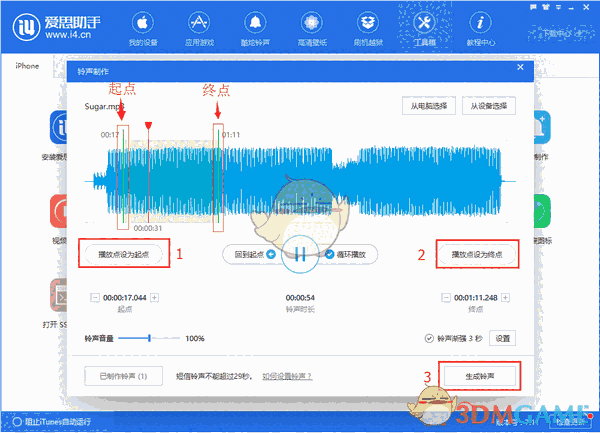The height and width of the screenshot is (433, 600).
Task: Open the flash and jailbreak tab
Action: 368,29
